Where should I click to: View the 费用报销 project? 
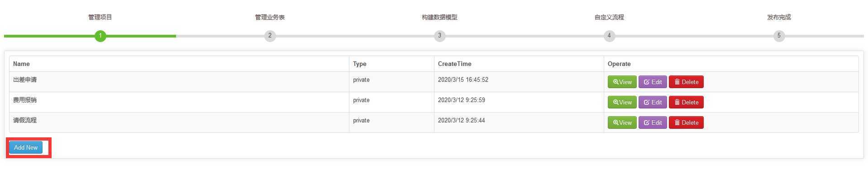(x=622, y=102)
